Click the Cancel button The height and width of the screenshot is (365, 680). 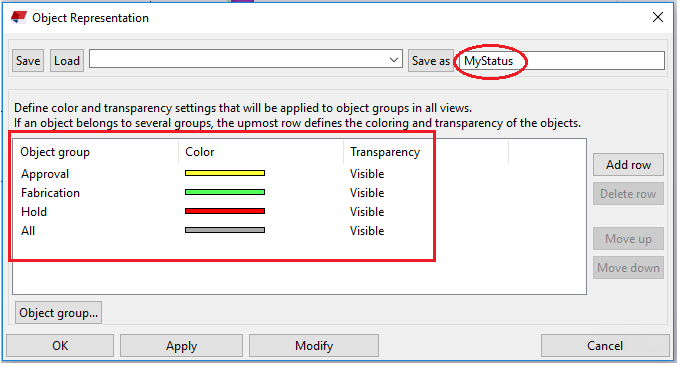click(605, 345)
